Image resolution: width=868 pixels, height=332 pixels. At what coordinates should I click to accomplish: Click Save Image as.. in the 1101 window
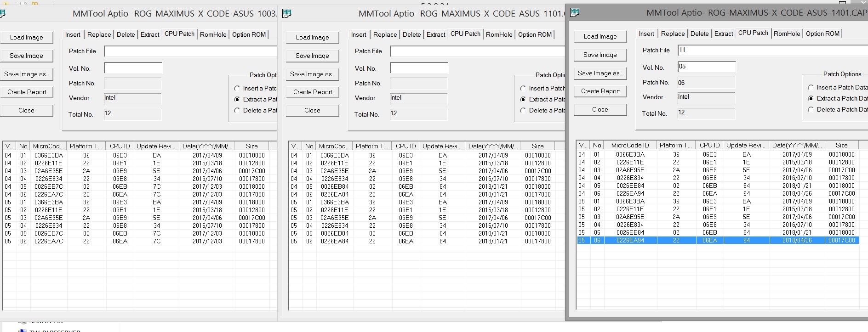(313, 74)
